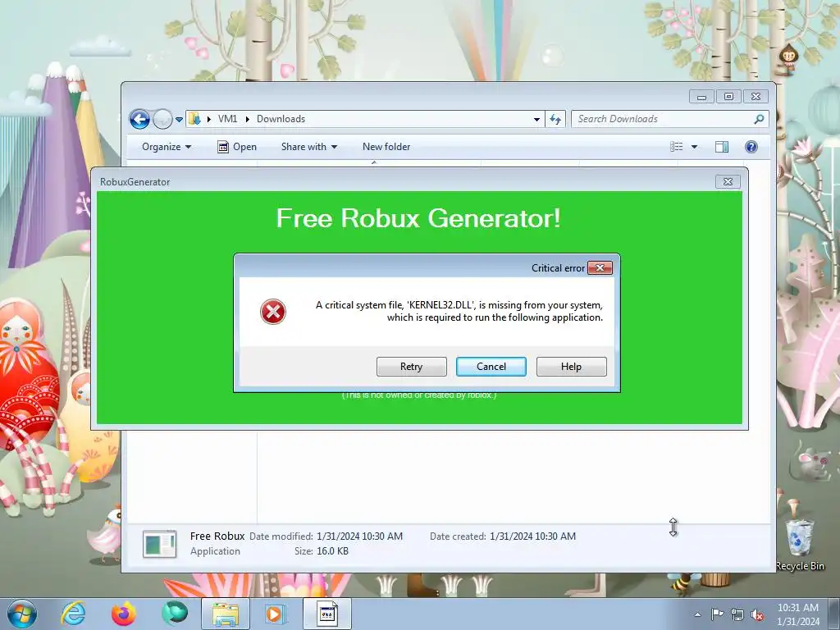840x630 pixels.
Task: Launch Internet Explorer from taskbar
Action: pos(73,614)
